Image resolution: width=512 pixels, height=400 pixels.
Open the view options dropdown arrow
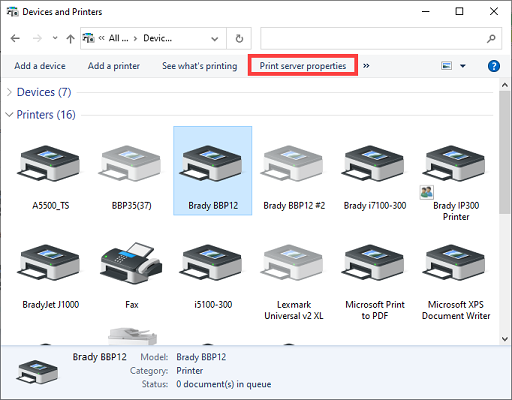point(463,66)
